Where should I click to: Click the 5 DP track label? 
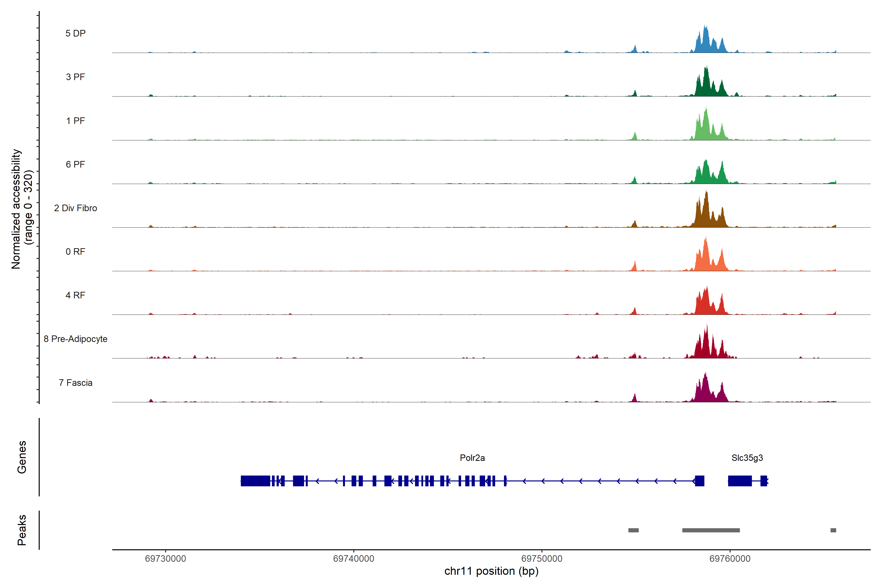click(x=75, y=33)
